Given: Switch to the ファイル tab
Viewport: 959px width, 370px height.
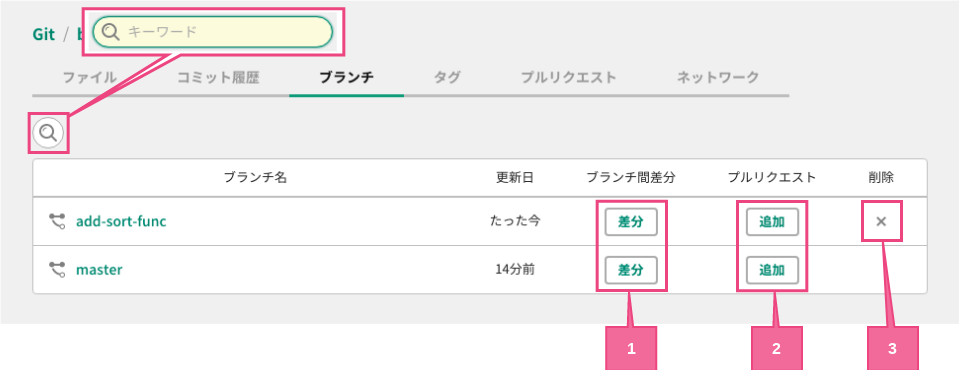Looking at the screenshot, I should click(x=90, y=78).
